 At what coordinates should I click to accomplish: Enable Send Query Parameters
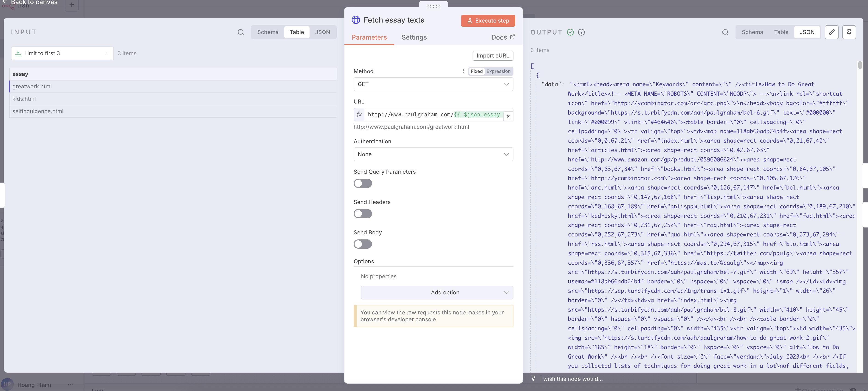coord(363,183)
